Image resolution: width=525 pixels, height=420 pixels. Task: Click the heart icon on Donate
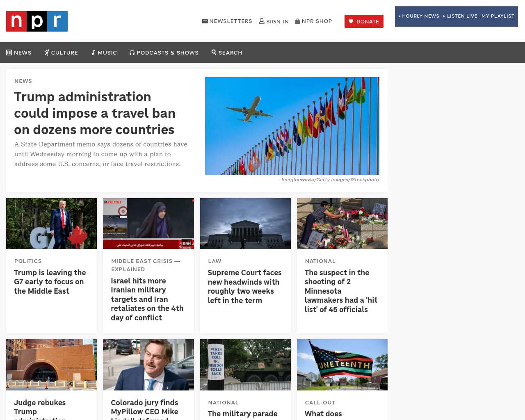[351, 21]
